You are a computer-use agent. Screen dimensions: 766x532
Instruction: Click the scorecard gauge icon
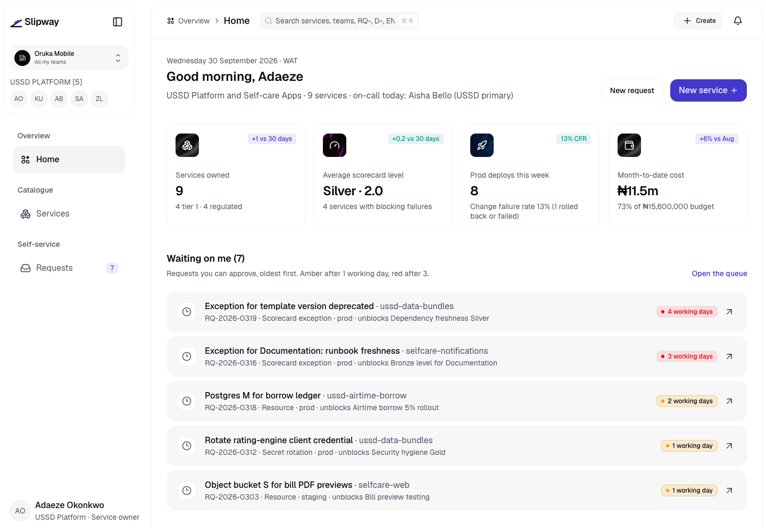click(335, 145)
